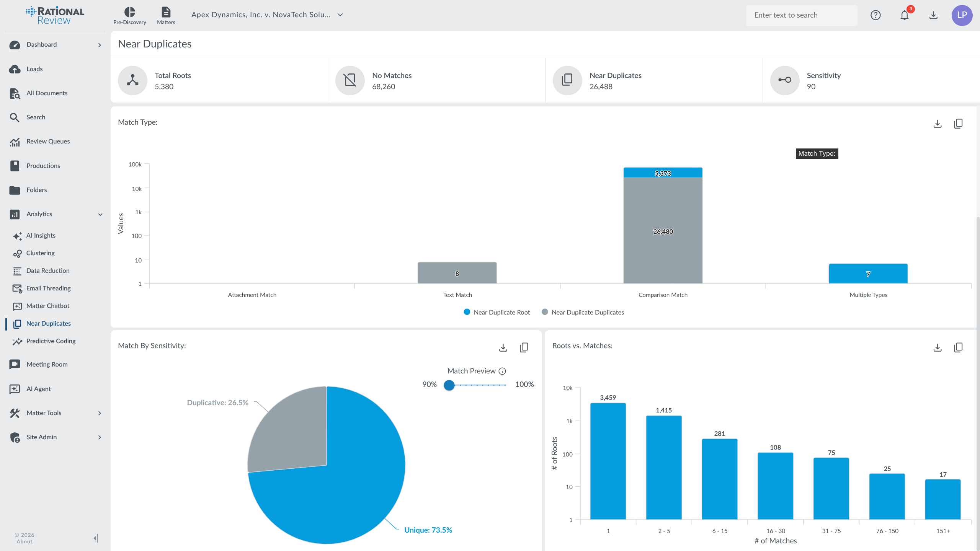This screenshot has height=551, width=980.
Task: Open Predictive Coding page
Action: pos(51,341)
